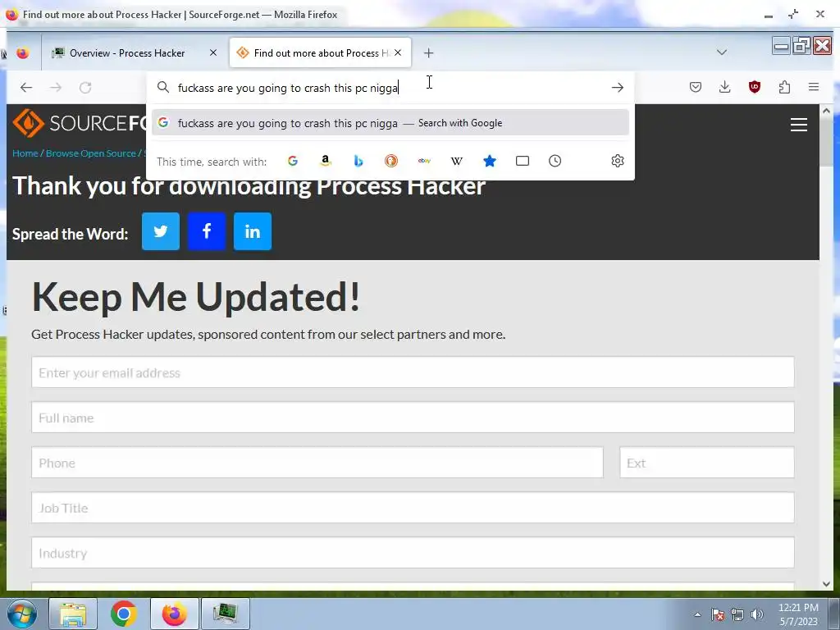
Task: Focus the email address field
Action: pyautogui.click(x=413, y=372)
